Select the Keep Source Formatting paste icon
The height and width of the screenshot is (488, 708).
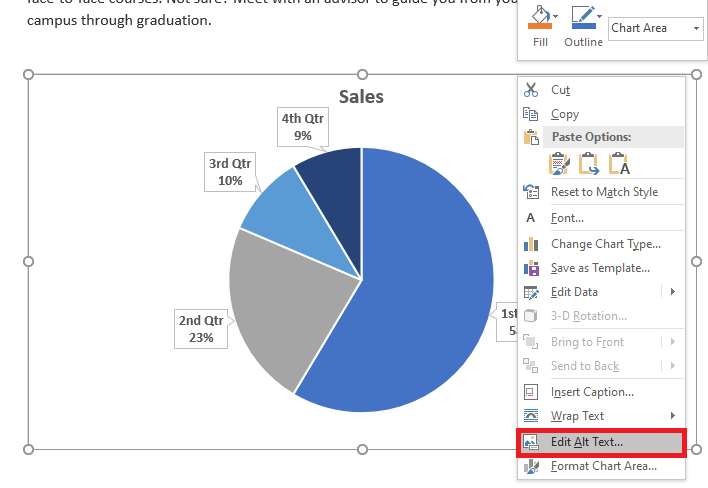pyautogui.click(x=559, y=163)
